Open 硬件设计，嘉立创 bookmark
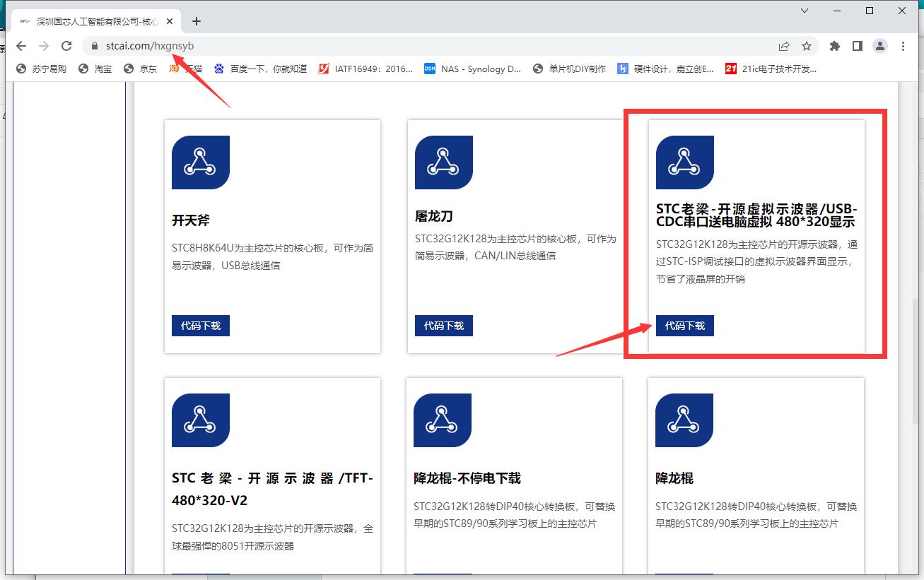The width and height of the screenshot is (924, 580). [x=666, y=69]
